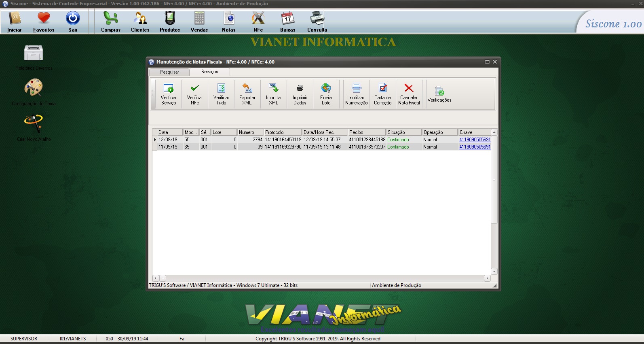The height and width of the screenshot is (344, 644).
Task: Switch to the Pesquisar tab
Action: [169, 72]
